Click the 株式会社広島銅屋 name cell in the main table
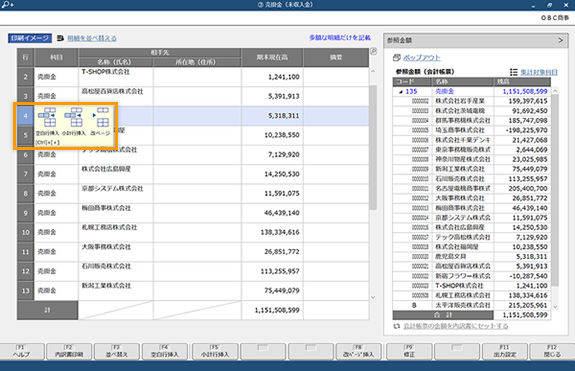The width and height of the screenshot is (575, 371). [116, 174]
